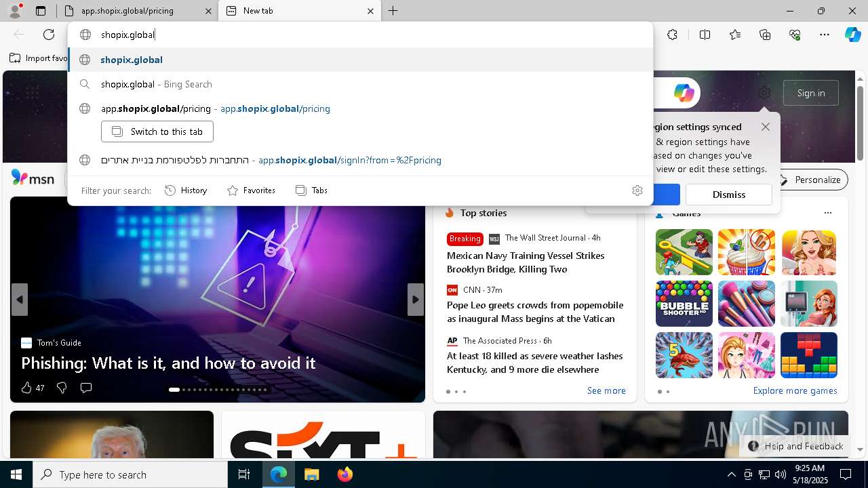The height and width of the screenshot is (488, 868).
Task: Dismiss the region settings notification
Action: 729,195
